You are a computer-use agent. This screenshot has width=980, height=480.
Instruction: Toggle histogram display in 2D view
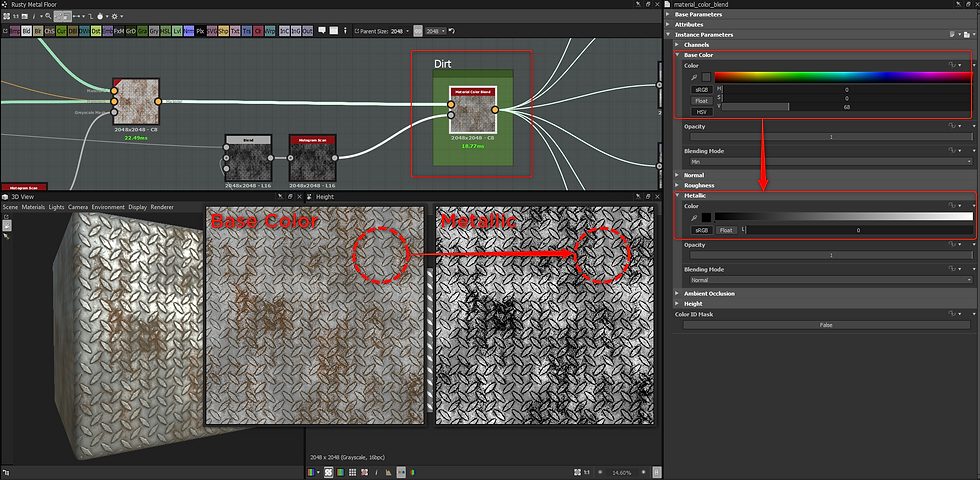coord(389,472)
